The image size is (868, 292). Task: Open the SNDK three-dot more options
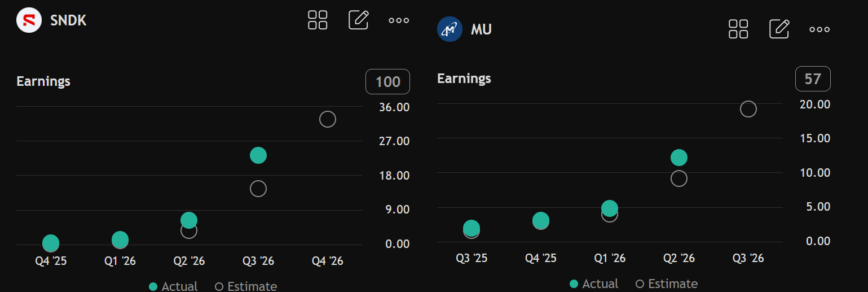pos(399,20)
